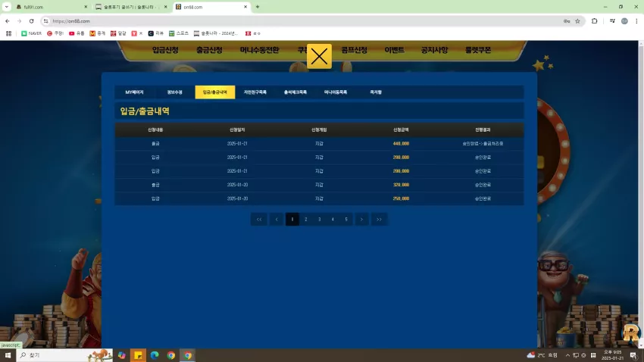Switch to 쪽지함 tab

coord(376,92)
